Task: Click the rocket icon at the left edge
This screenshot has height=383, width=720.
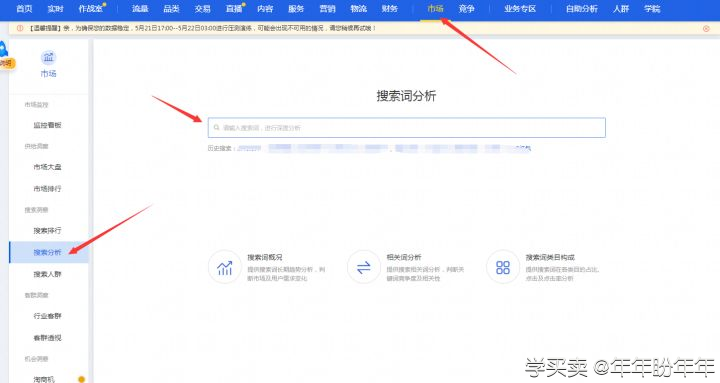Action: point(3,49)
